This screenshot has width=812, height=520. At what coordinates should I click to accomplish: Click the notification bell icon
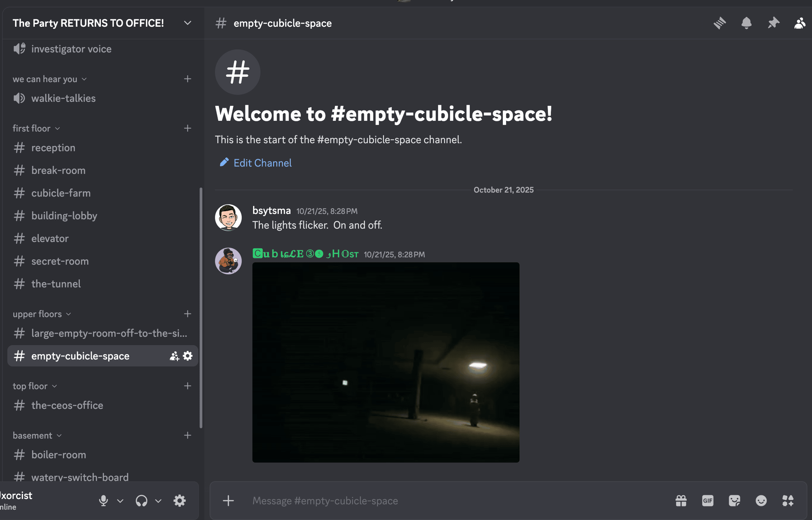[x=746, y=23]
